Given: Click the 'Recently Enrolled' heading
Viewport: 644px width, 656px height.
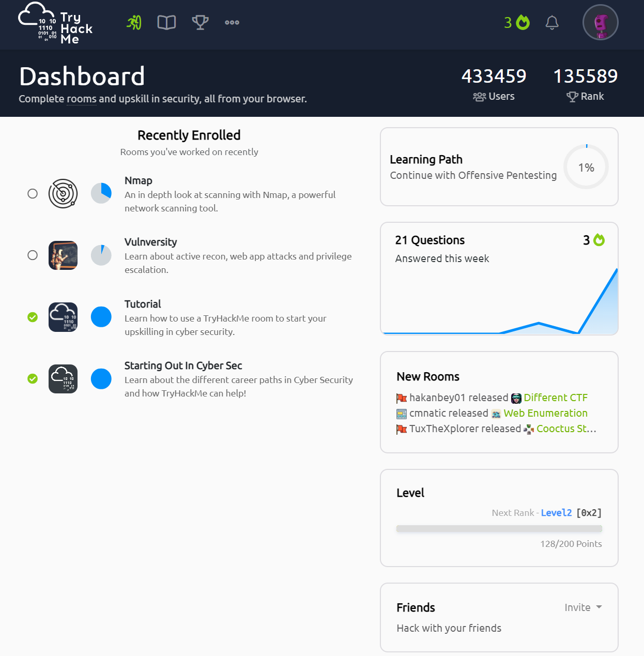Looking at the screenshot, I should tap(189, 135).
